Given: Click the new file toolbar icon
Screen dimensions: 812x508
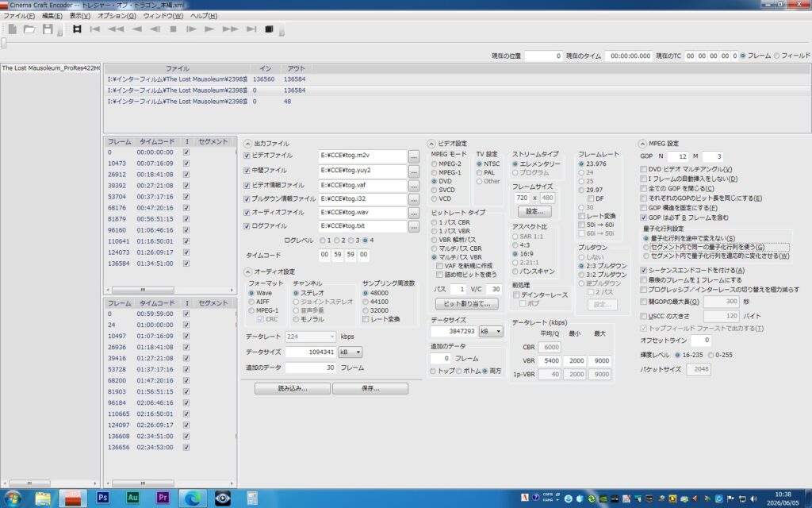Looking at the screenshot, I should (x=13, y=29).
